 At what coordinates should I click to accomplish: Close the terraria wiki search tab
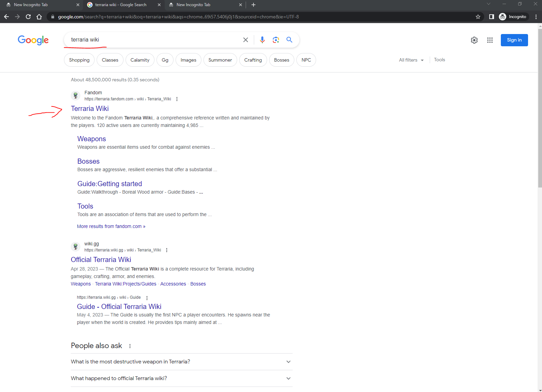point(159,5)
